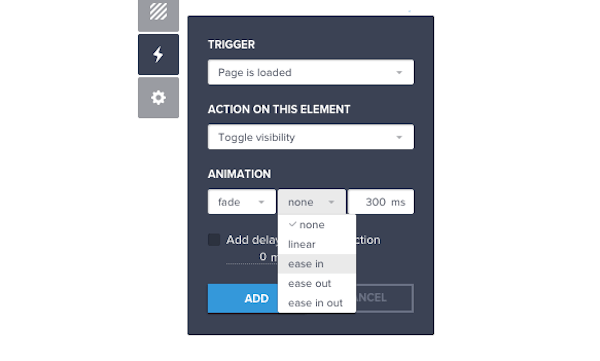Click the delay milliseconds field

[252, 257]
